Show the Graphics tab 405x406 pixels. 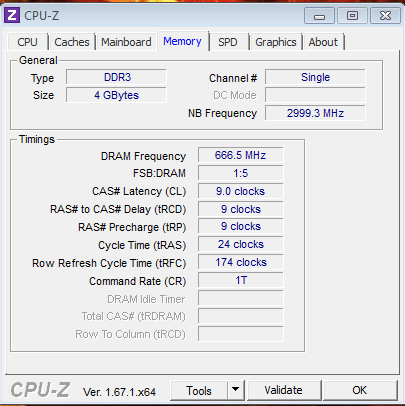276,42
